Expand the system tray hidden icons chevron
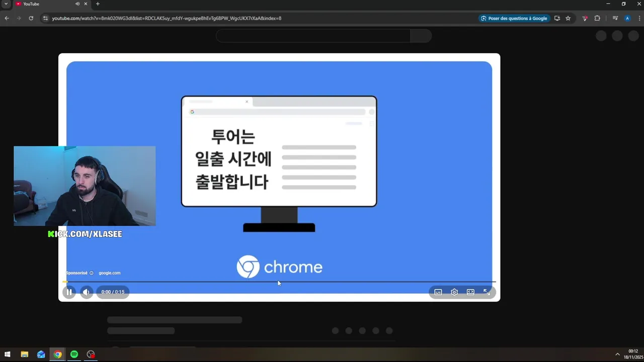This screenshot has width=644, height=362. point(617,354)
